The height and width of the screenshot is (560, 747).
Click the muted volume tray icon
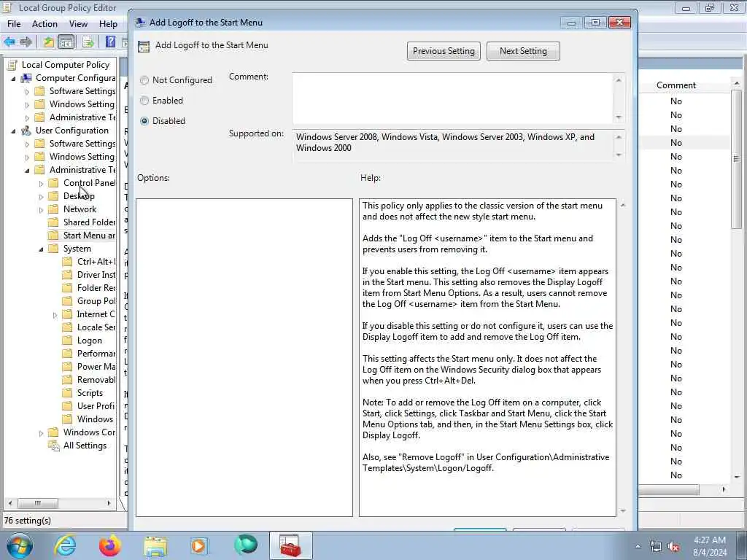coord(673,547)
